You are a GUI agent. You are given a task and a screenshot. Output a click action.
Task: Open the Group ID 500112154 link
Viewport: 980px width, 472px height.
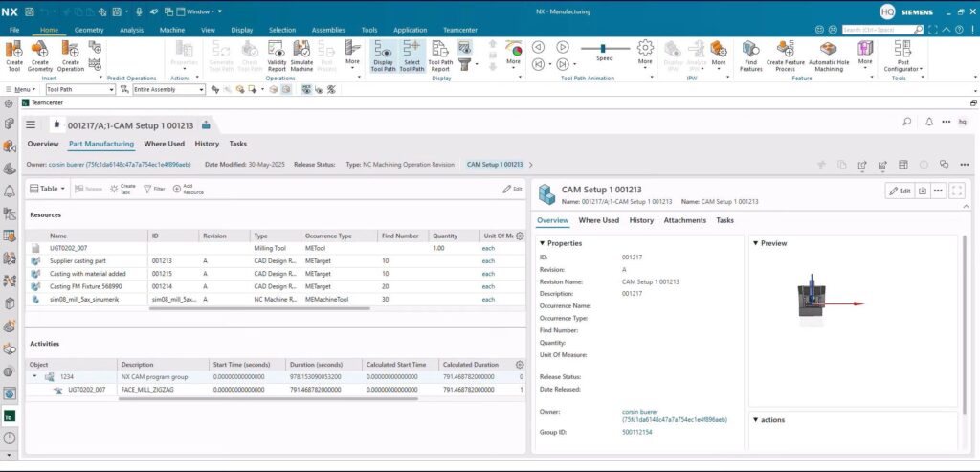click(x=639, y=432)
